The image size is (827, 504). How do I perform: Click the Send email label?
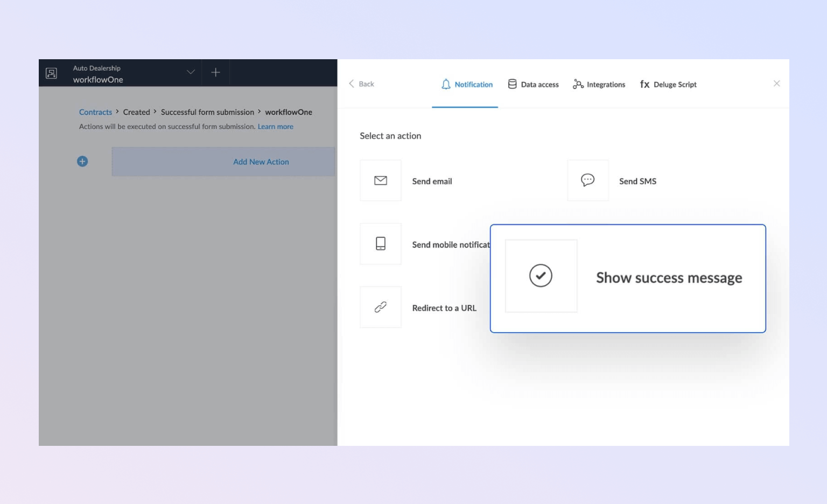point(432,181)
